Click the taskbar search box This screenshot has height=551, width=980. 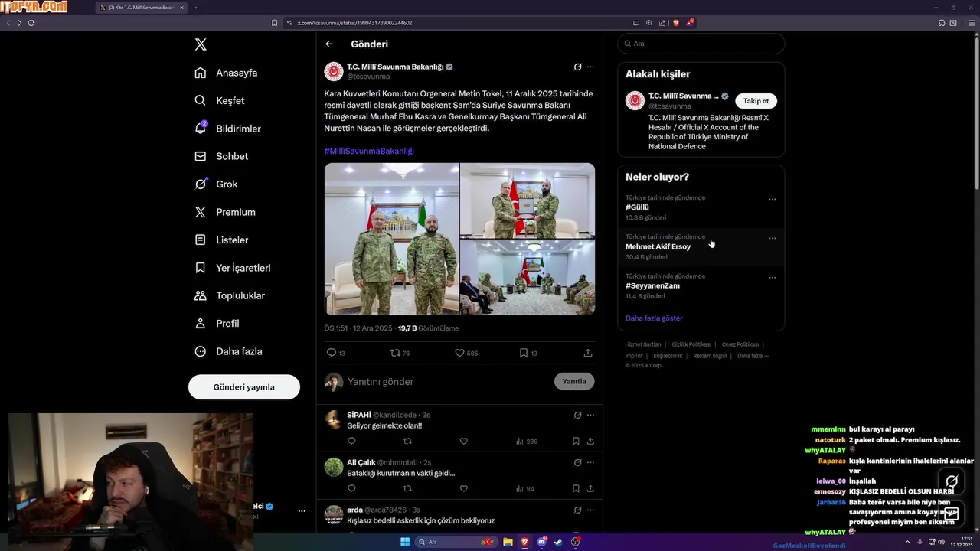pos(456,542)
